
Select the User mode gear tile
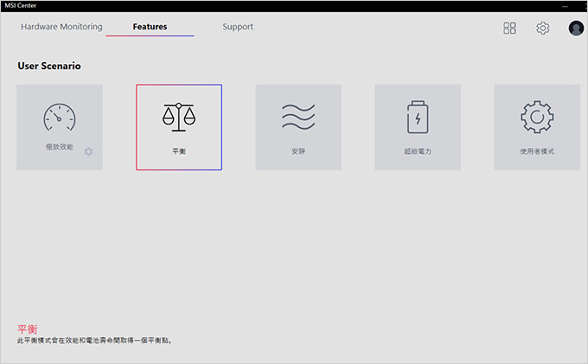pyautogui.click(x=537, y=127)
